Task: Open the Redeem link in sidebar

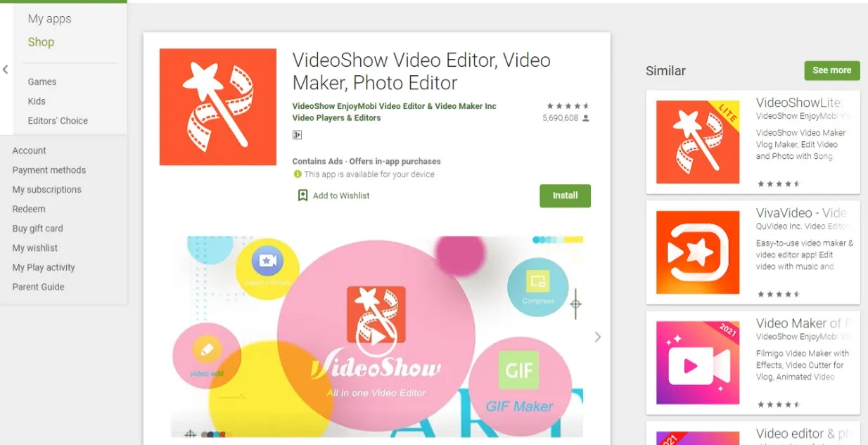Action: (29, 209)
